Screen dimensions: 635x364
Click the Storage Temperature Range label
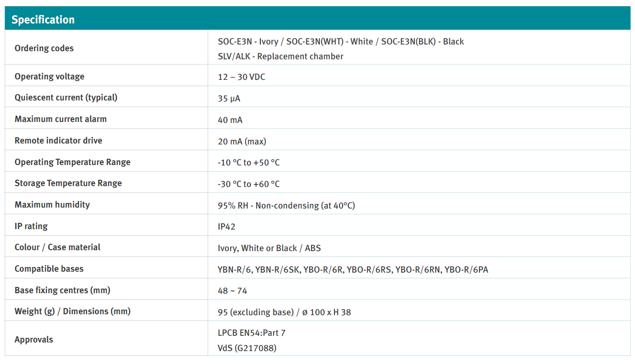click(68, 183)
